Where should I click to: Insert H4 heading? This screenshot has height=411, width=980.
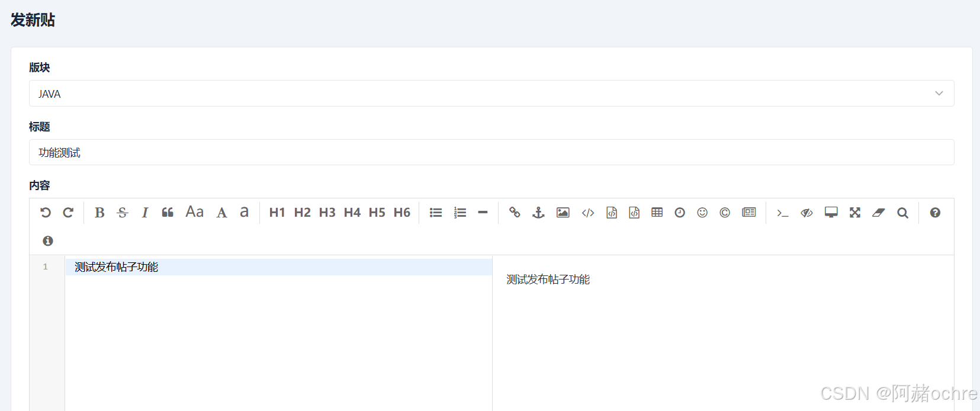(x=352, y=213)
